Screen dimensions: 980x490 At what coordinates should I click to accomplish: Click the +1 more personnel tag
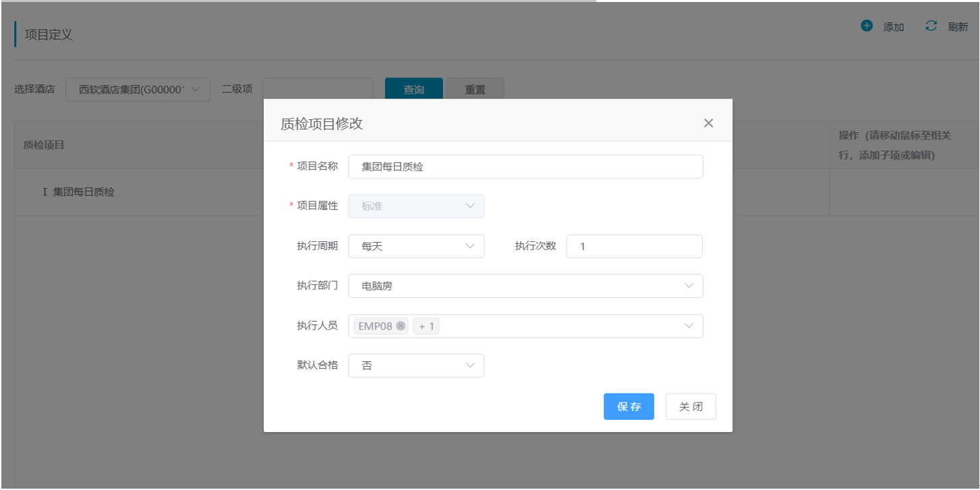click(426, 326)
